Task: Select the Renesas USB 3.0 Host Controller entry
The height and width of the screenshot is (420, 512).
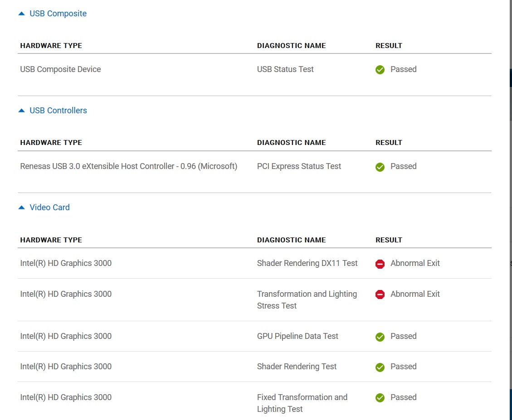Action: click(128, 166)
